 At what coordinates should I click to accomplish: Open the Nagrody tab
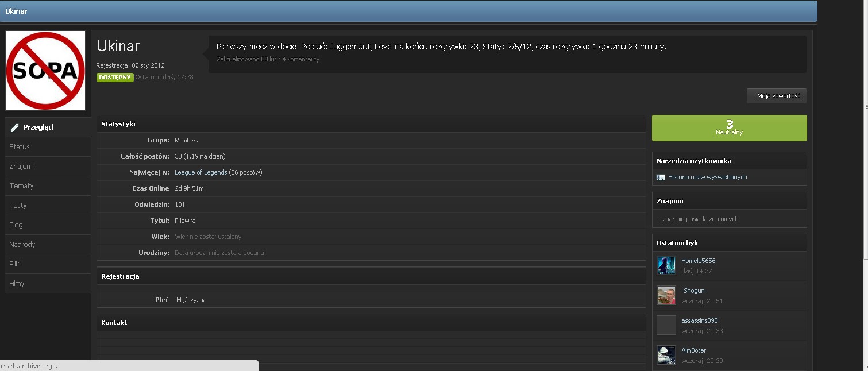tap(48, 245)
